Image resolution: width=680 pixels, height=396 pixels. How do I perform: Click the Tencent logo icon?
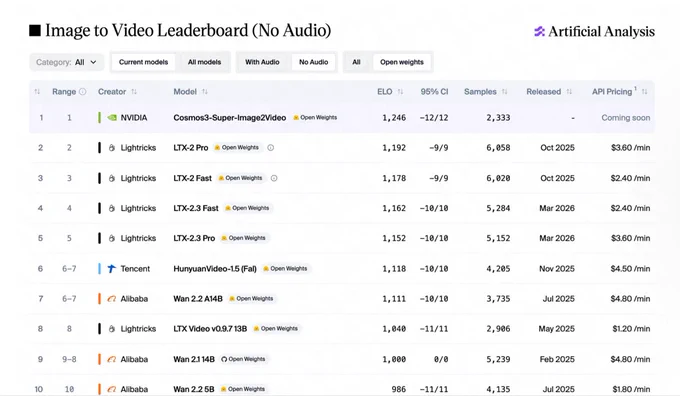pyautogui.click(x=111, y=268)
